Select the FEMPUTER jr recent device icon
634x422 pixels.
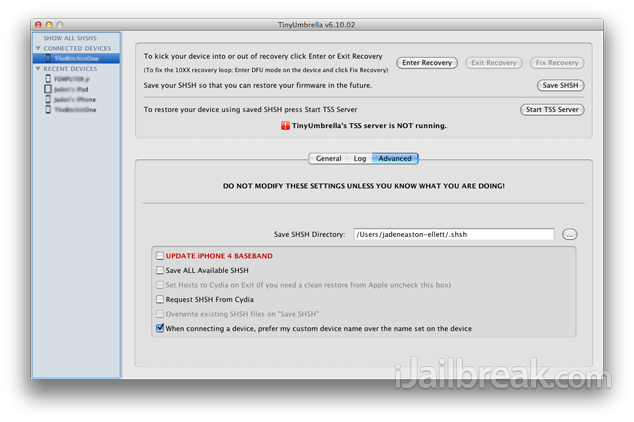pyautogui.click(x=48, y=79)
